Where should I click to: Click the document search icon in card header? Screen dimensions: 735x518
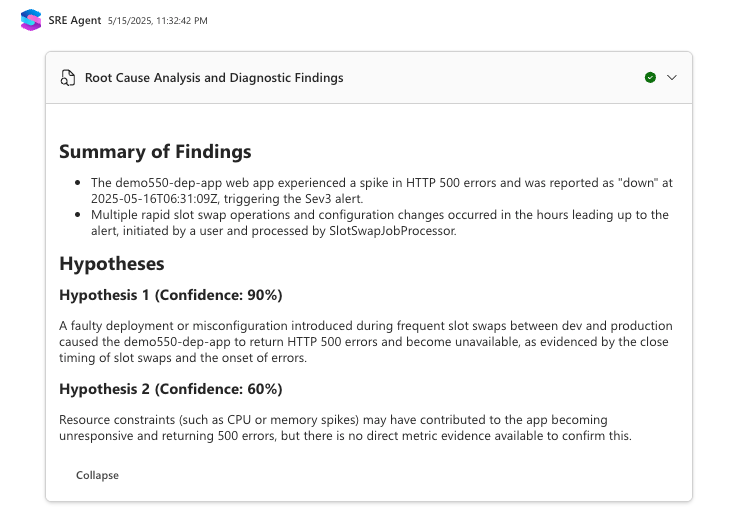click(68, 78)
